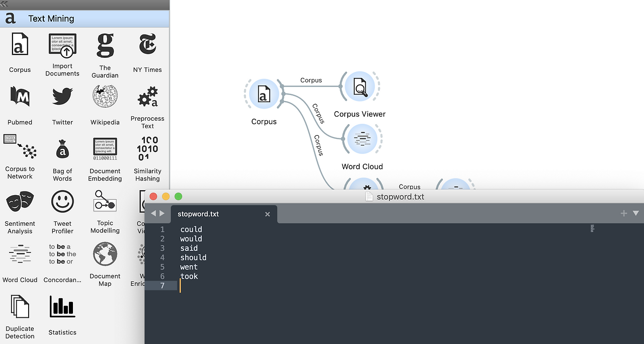644x344 pixels.
Task: Click the word 'could' on line 1
Action: click(x=191, y=229)
